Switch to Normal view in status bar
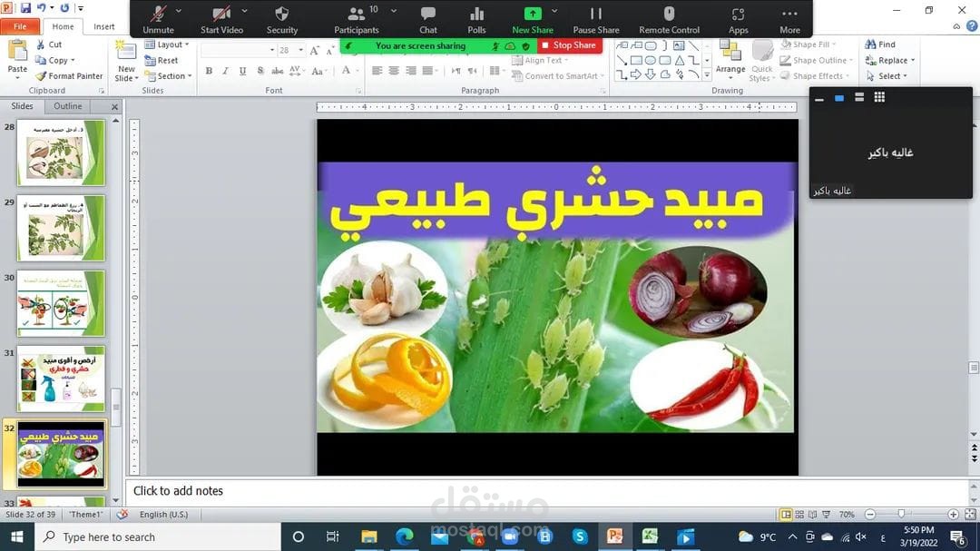 pyautogui.click(x=786, y=514)
